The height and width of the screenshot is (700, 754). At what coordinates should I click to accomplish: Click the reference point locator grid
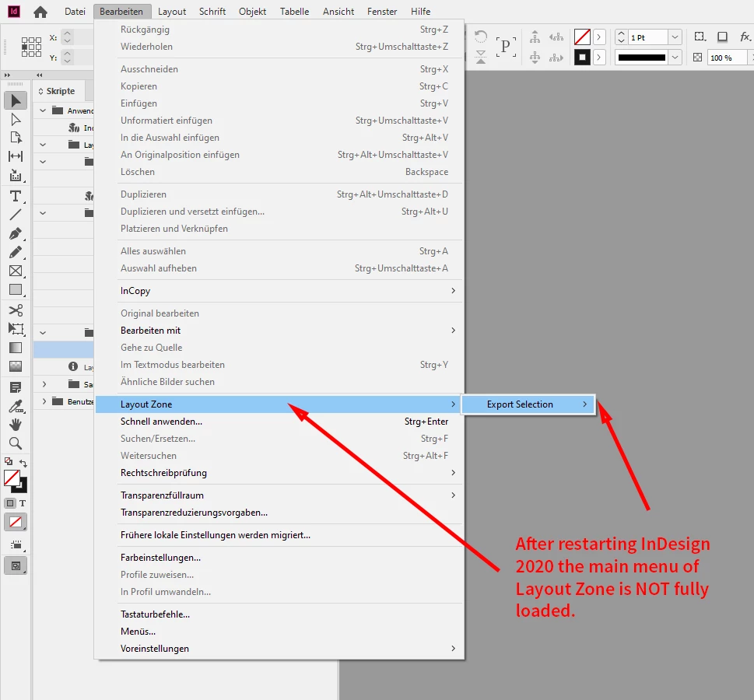tap(31, 47)
